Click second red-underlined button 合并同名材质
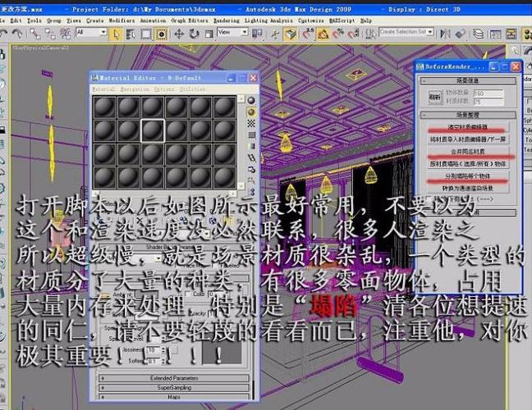Screen dimensions: 532x410 click(468, 151)
